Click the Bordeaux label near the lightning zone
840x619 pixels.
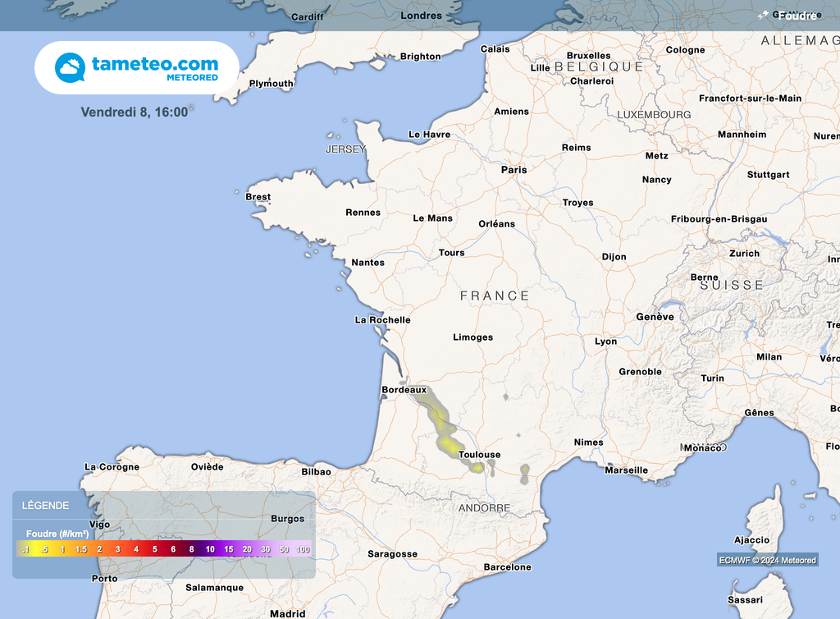pos(404,389)
